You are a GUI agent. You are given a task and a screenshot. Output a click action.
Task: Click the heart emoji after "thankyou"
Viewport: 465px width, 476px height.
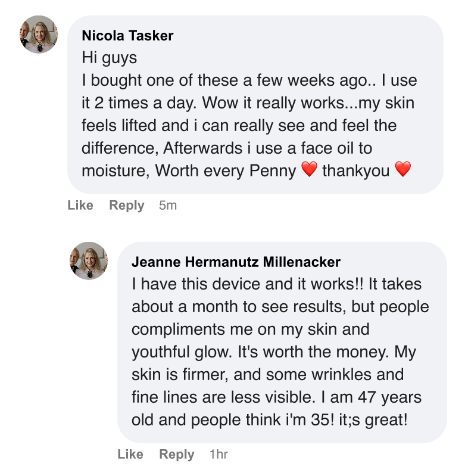pos(403,170)
